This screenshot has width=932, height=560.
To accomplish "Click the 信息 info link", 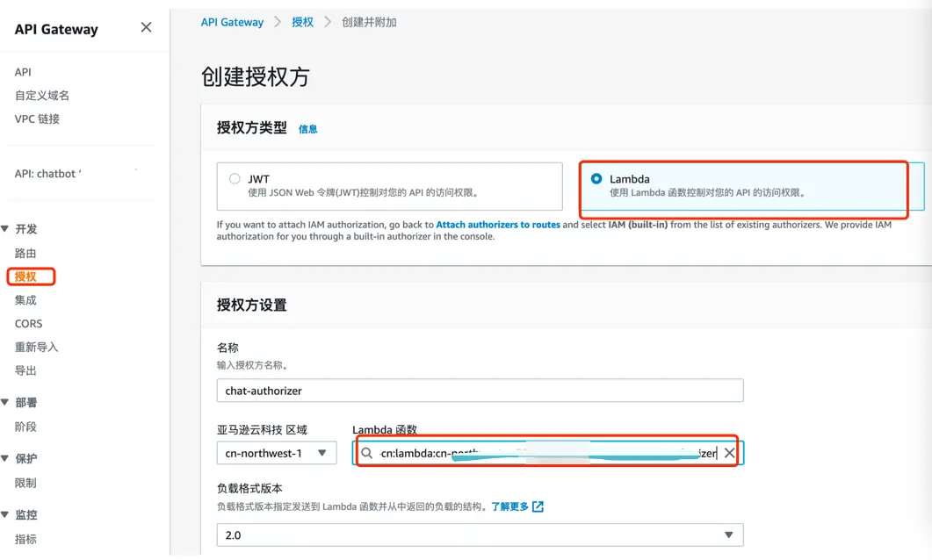I will tap(307, 129).
